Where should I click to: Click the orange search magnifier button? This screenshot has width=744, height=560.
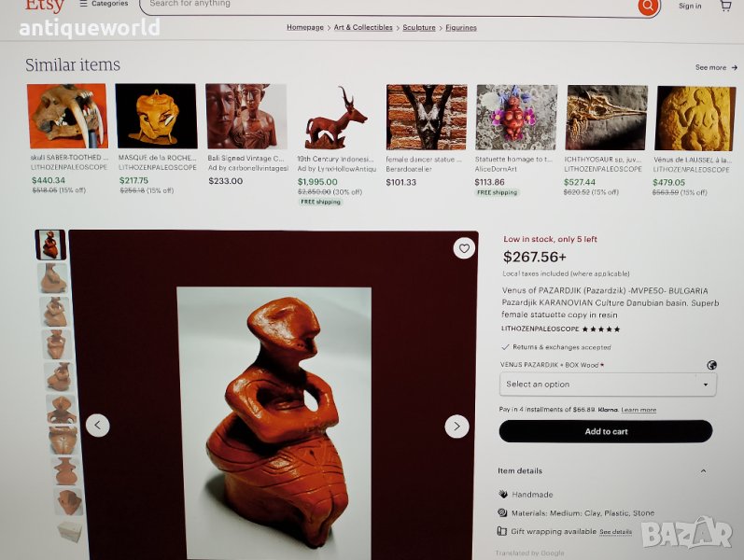point(648,7)
